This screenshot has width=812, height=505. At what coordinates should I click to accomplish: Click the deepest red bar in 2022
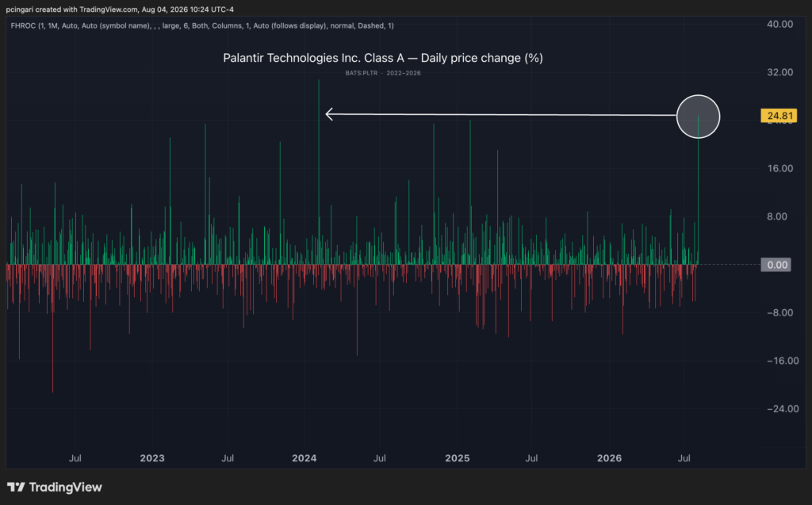point(52,328)
